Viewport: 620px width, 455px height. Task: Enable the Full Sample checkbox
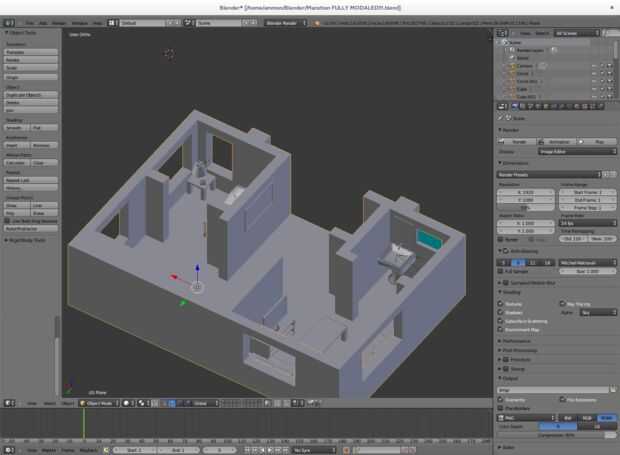tap(500, 271)
